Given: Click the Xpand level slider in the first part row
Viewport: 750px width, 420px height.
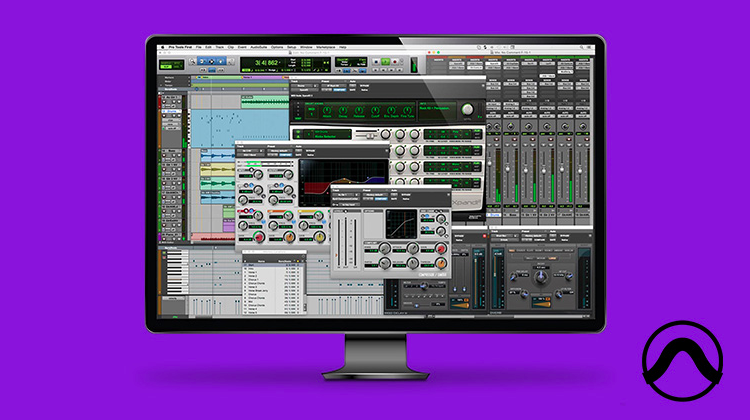Looking at the screenshot, I should (367, 135).
